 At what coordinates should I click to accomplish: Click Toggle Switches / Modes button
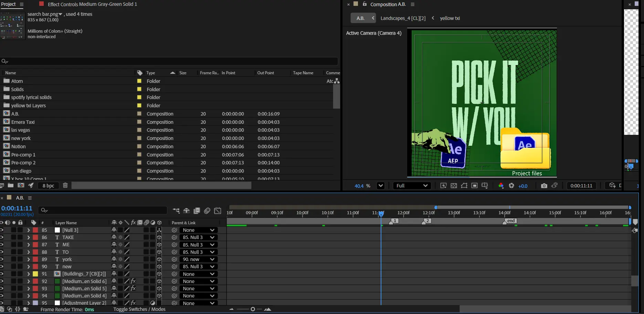(x=139, y=309)
